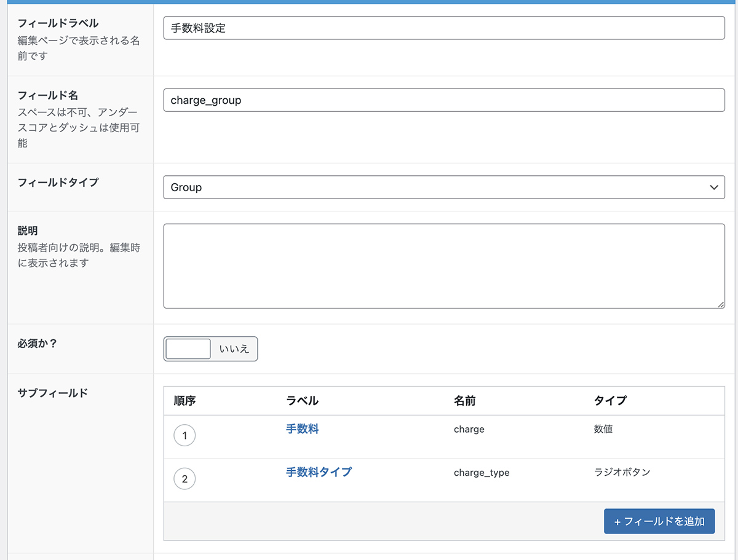
Task: Click the サブフィールド heading
Action: pos(53,393)
